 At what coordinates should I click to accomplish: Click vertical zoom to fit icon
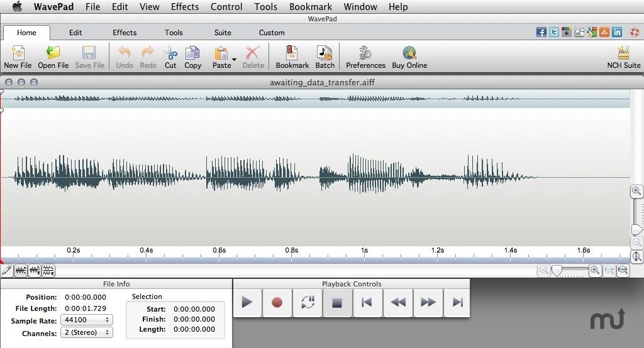[636, 256]
